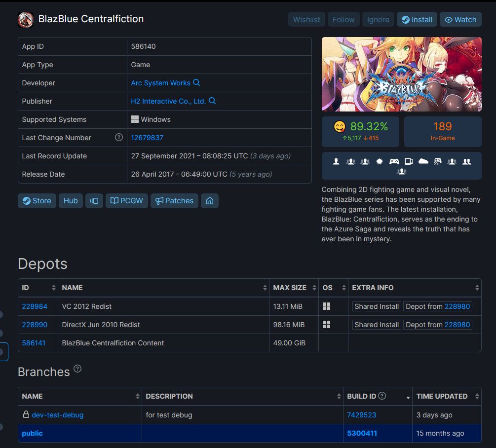Viewport: 496px width, 448px height.
Task: Open the Branches help question mark
Action: click(77, 369)
